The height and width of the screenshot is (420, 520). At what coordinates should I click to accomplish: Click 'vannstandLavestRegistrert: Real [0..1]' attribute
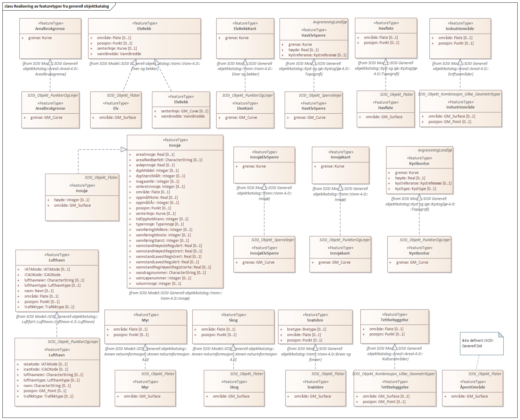[x=168, y=256]
